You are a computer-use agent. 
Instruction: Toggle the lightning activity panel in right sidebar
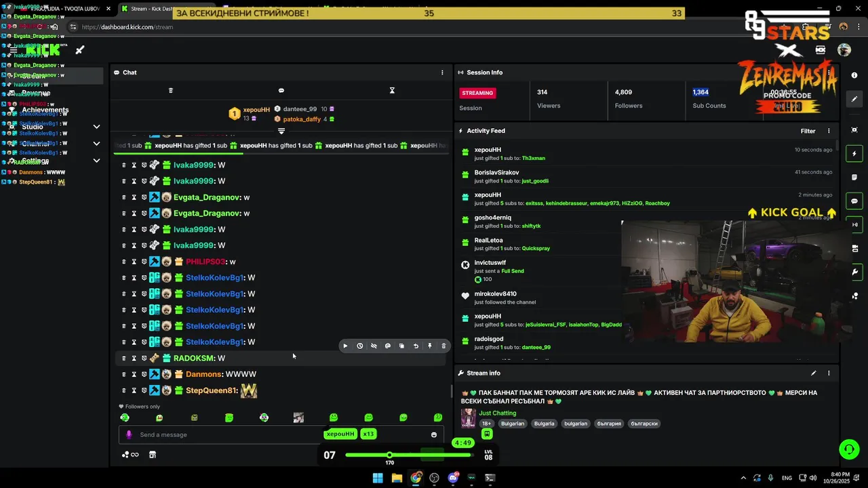tap(854, 154)
